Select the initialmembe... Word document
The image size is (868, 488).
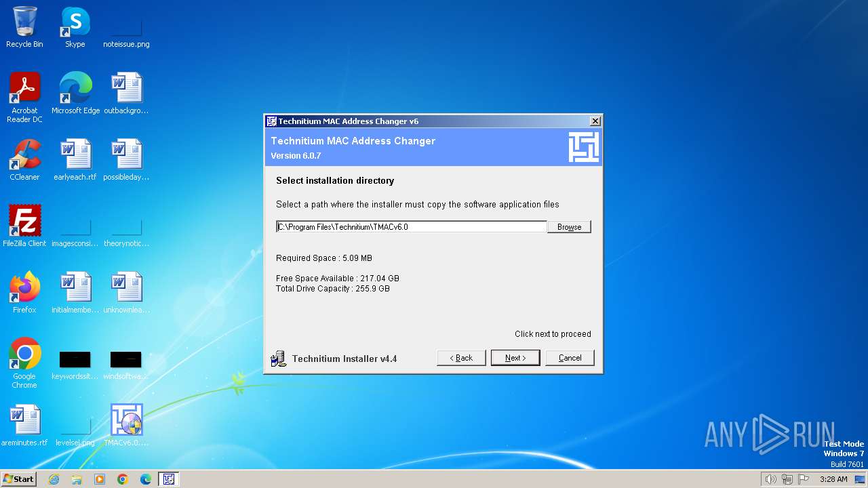tap(75, 293)
